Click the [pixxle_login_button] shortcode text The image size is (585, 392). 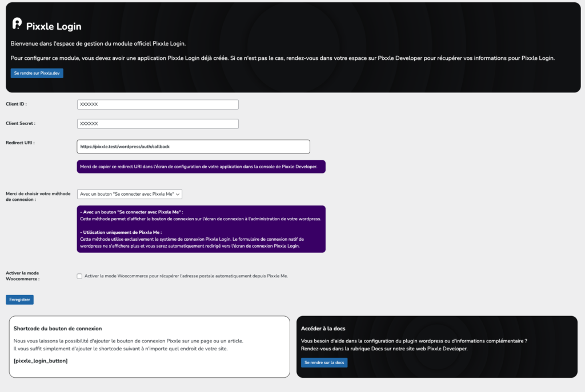tap(40, 361)
